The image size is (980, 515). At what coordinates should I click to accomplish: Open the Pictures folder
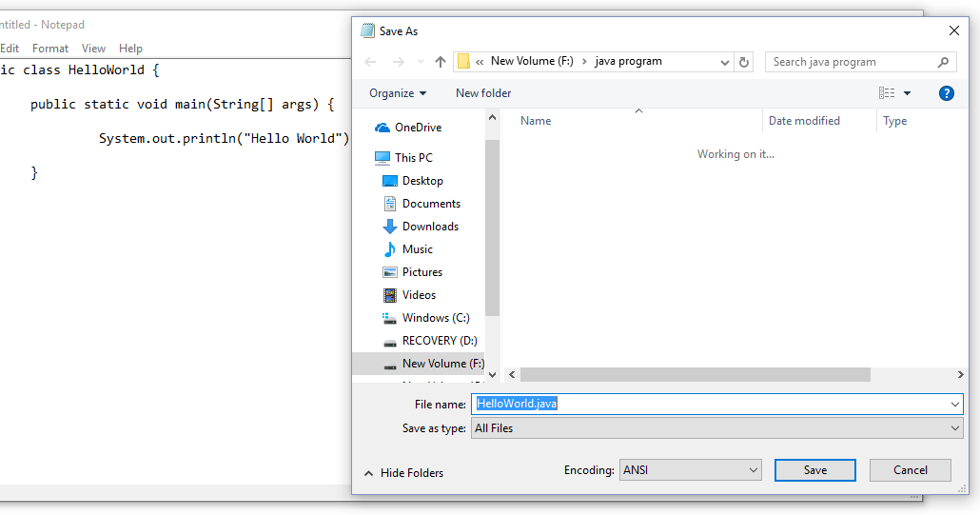point(421,272)
